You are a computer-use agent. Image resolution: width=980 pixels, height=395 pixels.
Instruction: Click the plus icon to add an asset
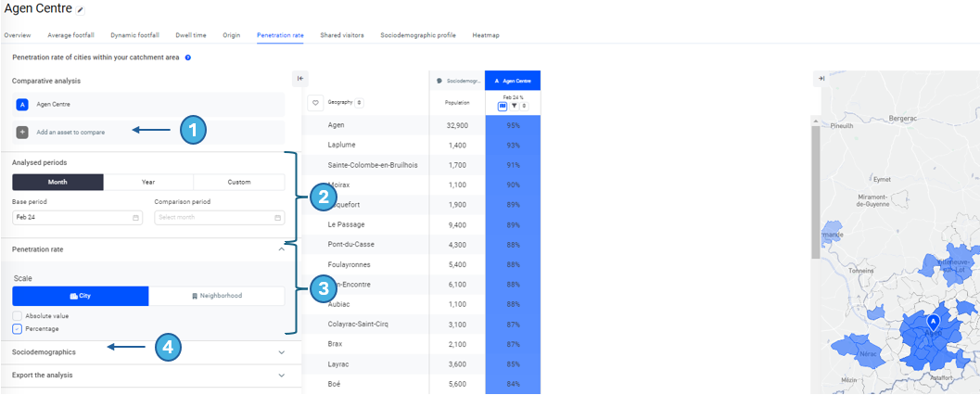tap(22, 133)
